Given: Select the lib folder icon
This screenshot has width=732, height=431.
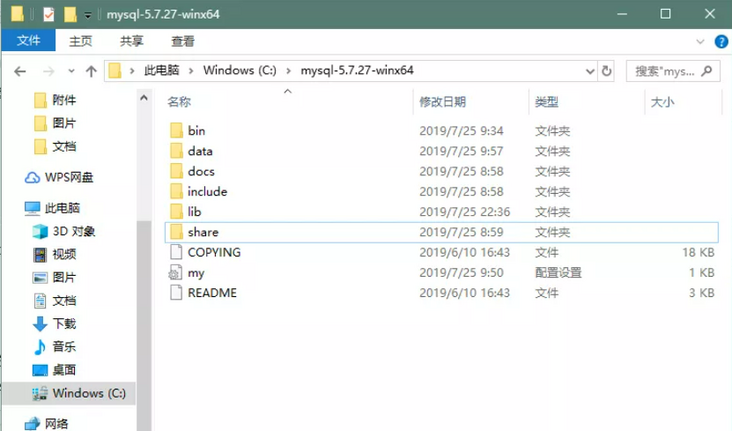Looking at the screenshot, I should (x=176, y=212).
